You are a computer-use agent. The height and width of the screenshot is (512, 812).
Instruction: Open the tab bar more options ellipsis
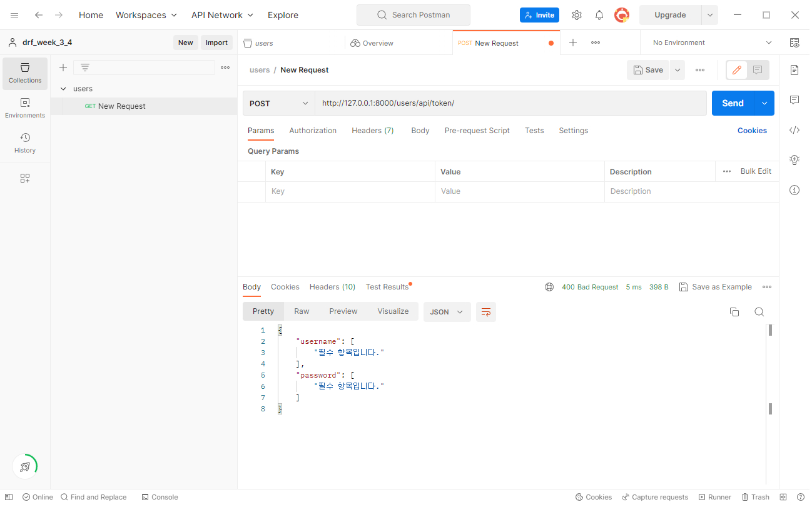[x=596, y=43]
